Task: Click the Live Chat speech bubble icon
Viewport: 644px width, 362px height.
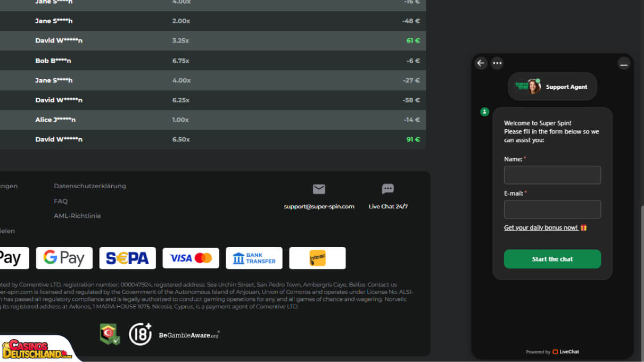Action: [x=388, y=189]
